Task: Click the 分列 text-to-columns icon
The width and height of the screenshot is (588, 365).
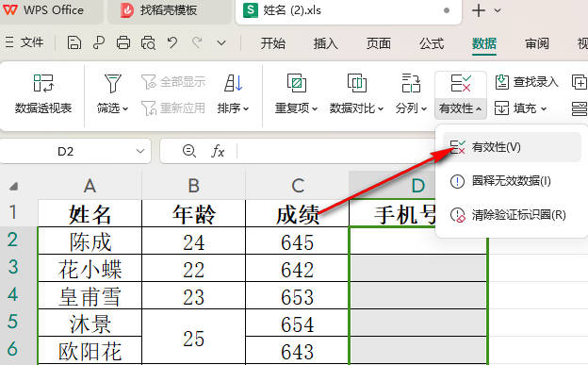Action: click(411, 83)
